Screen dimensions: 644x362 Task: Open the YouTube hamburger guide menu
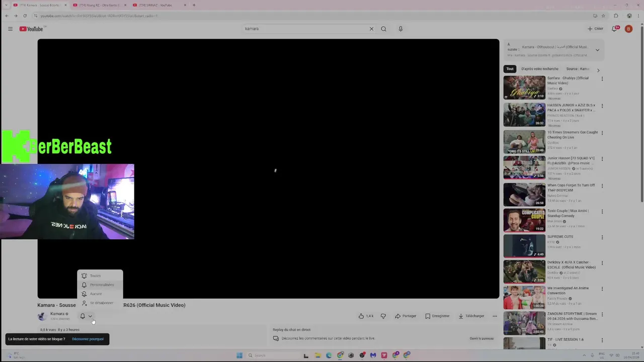[x=10, y=29]
